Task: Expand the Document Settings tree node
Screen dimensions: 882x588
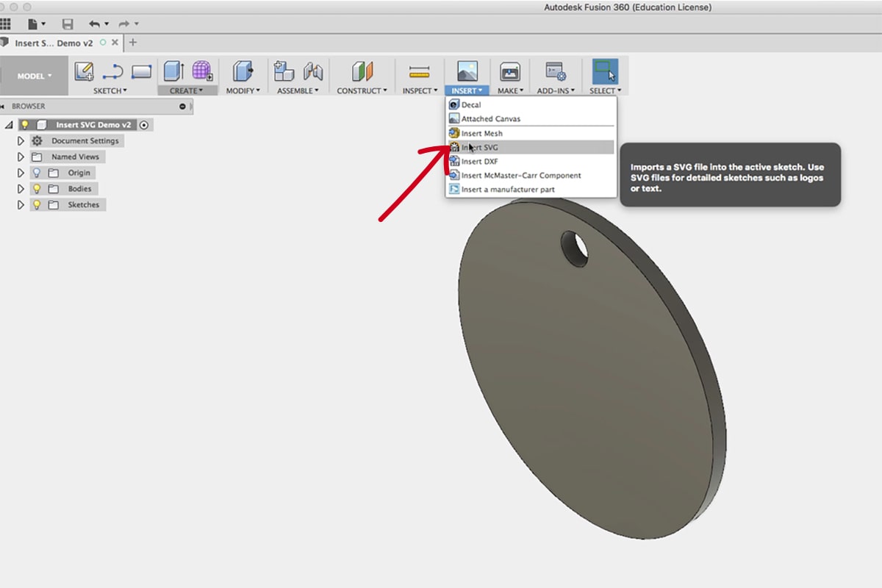Action: [21, 140]
